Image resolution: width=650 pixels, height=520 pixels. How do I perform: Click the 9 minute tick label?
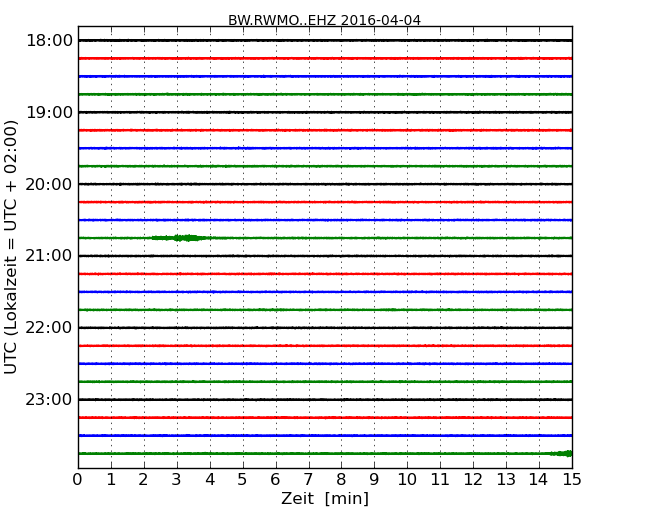tap(374, 480)
